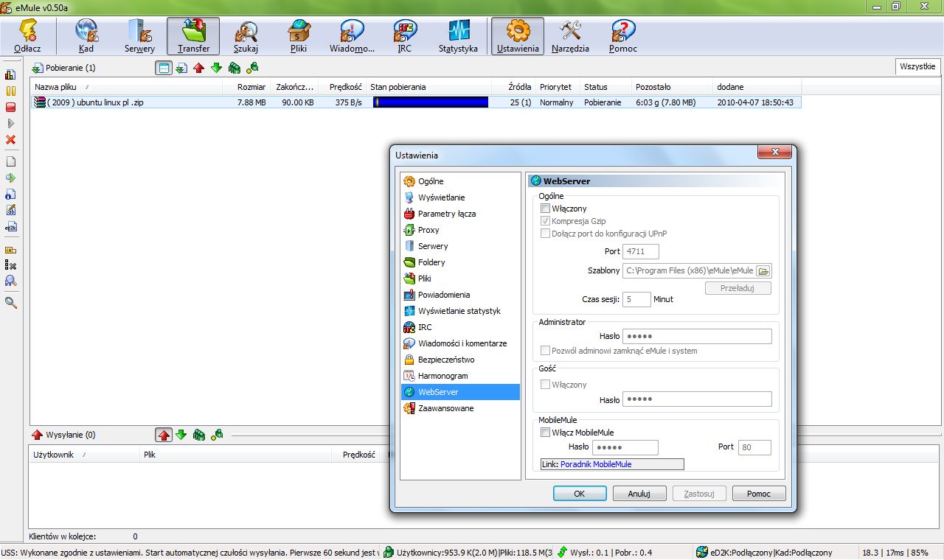Viewport: 944px width, 560px height.
Task: Click the edit comments 'ab' pencil icon
Action: 10,210
